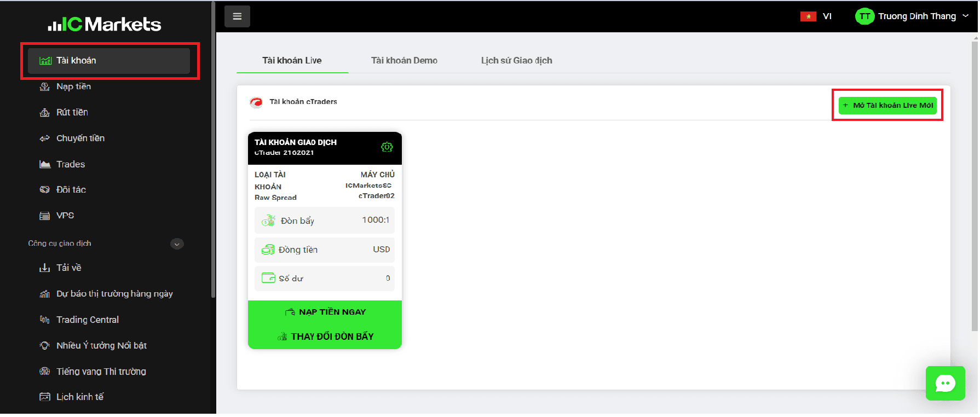Open the Trades sidebar link
980x417 pixels.
tap(71, 164)
